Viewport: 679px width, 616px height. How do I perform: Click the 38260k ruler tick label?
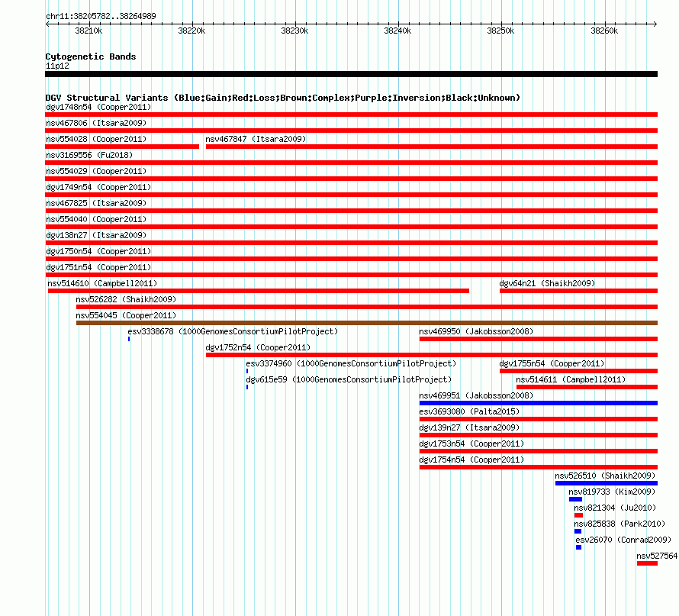pos(604,31)
